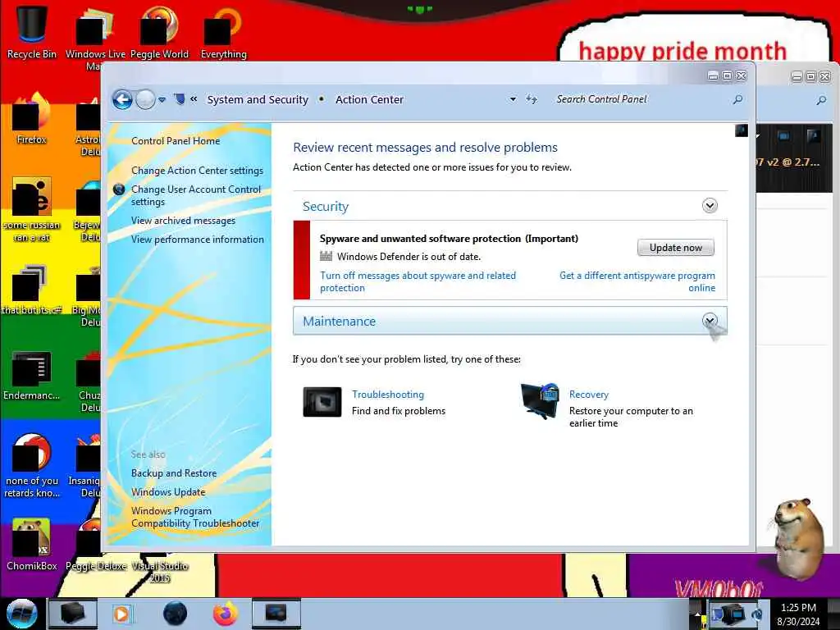Open the taskbar clock showing 1:25 PM
This screenshot has height=630, width=840.
click(798, 614)
